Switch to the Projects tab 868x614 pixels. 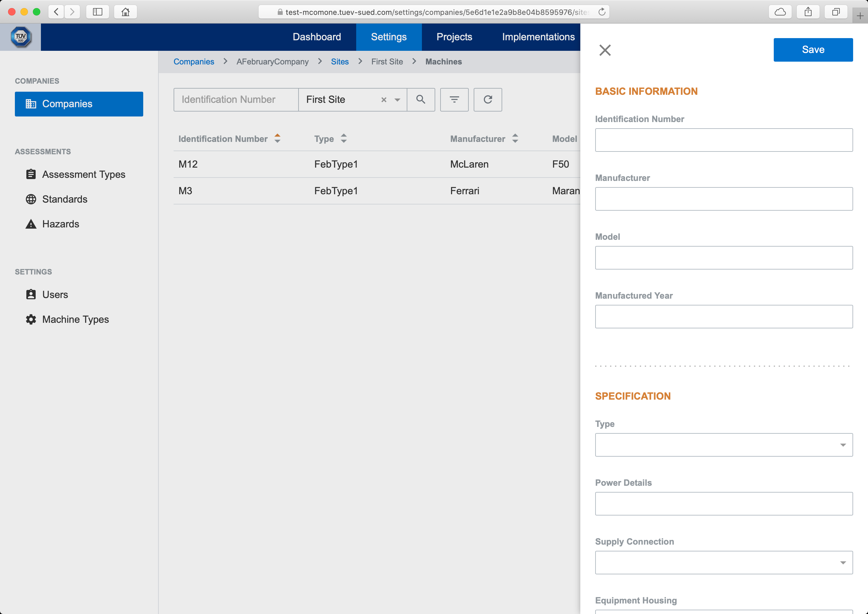pyautogui.click(x=454, y=37)
